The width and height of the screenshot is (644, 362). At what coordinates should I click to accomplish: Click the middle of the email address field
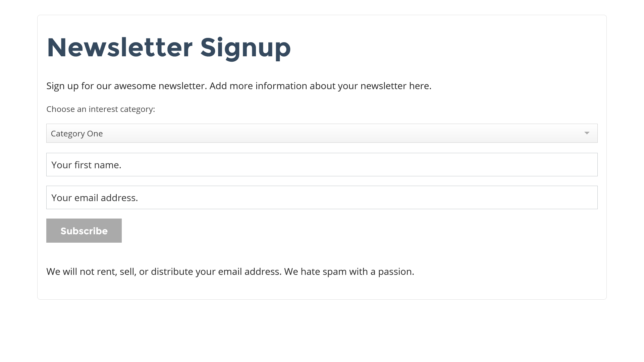(322, 198)
